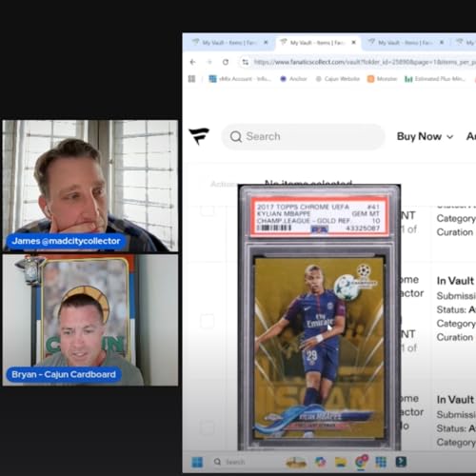
Task: Click the third row's "In Vault" status text
Action: pos(455,400)
